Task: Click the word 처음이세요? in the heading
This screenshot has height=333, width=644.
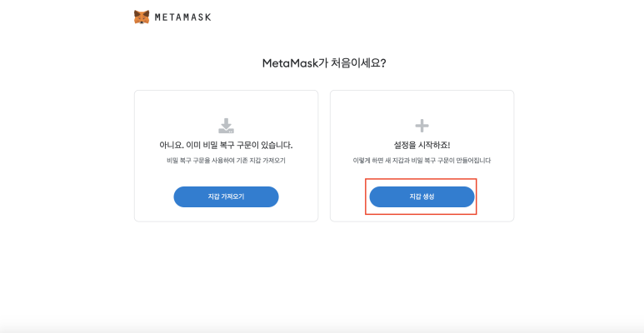Action: [354, 63]
